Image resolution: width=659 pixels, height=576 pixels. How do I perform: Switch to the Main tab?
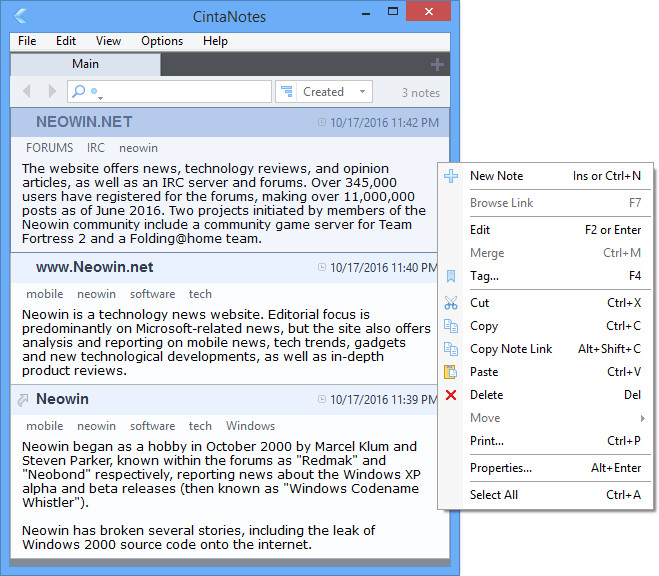click(x=85, y=64)
